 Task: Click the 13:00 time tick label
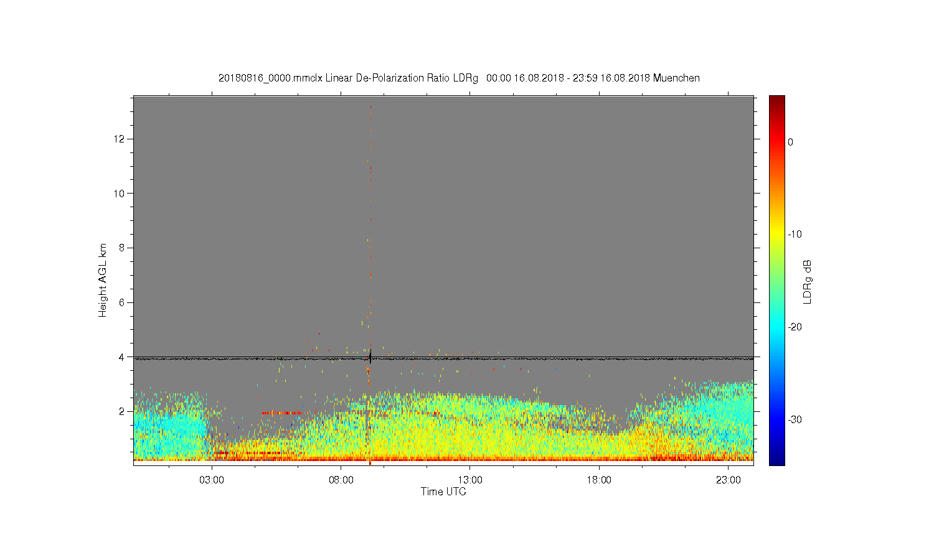pos(470,480)
